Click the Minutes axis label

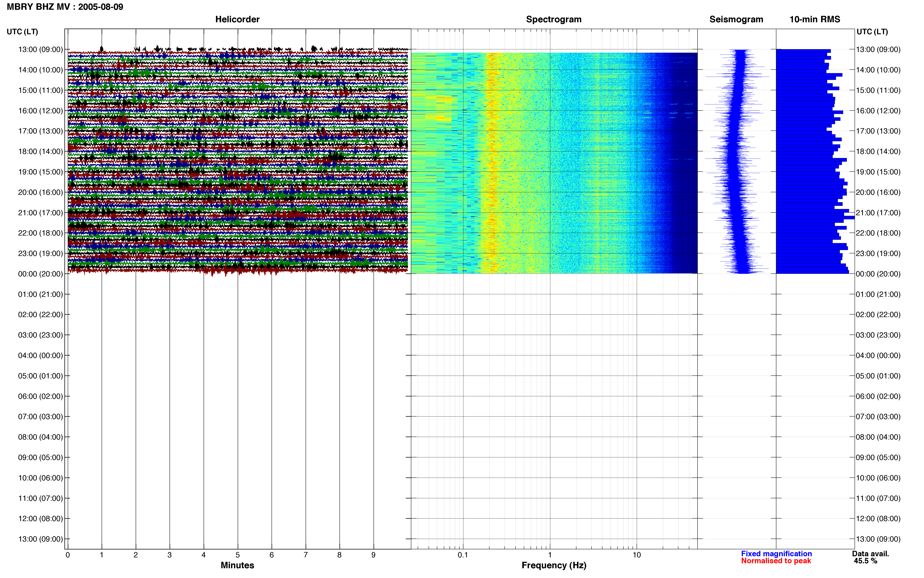point(237,565)
